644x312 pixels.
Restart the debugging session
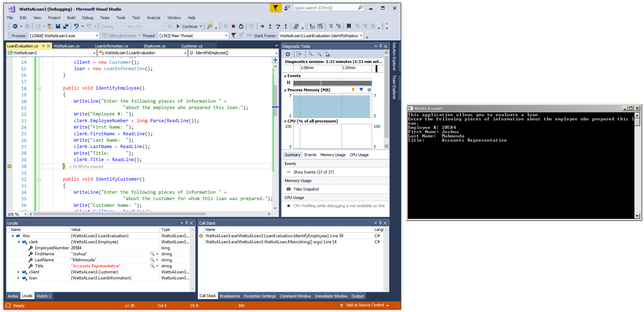pos(241,26)
